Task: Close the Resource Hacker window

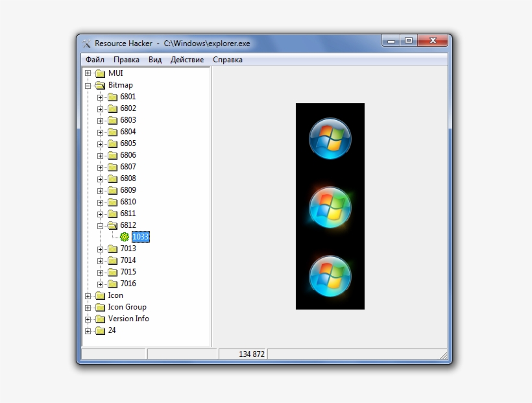Action: coord(433,41)
